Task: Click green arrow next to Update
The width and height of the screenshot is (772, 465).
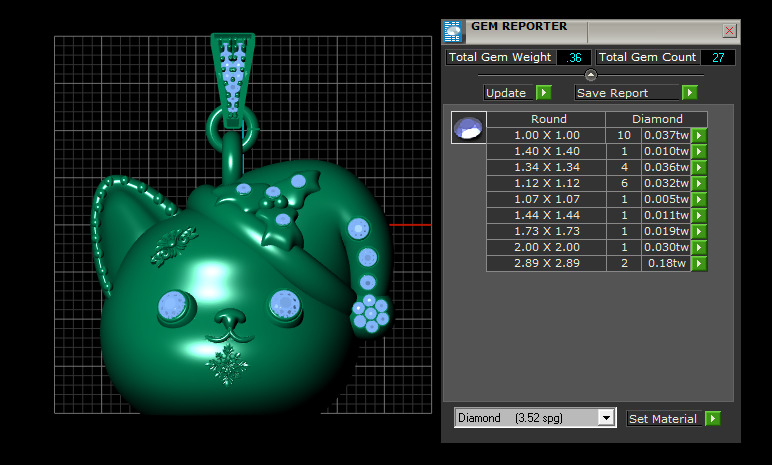Action: pos(544,93)
